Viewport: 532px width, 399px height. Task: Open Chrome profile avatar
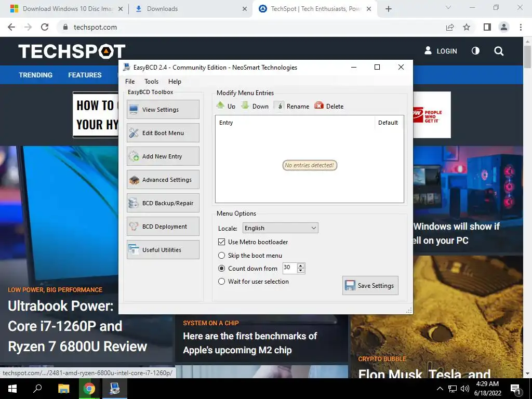point(504,27)
